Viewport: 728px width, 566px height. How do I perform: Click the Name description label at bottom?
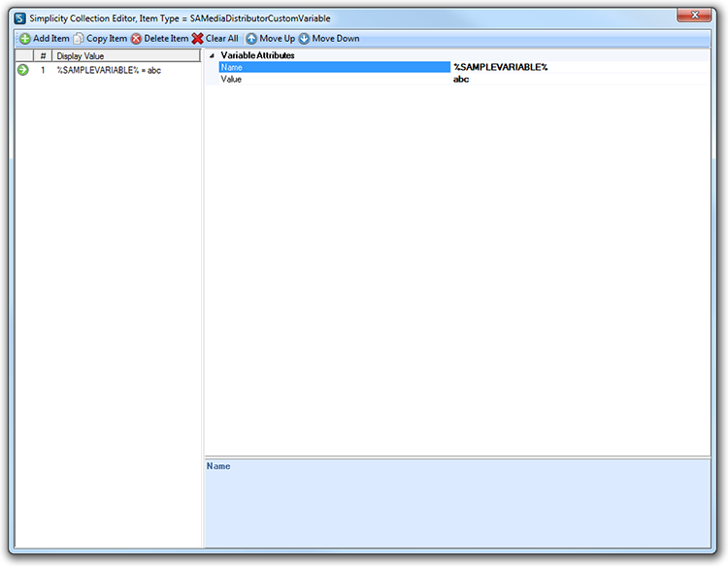218,466
